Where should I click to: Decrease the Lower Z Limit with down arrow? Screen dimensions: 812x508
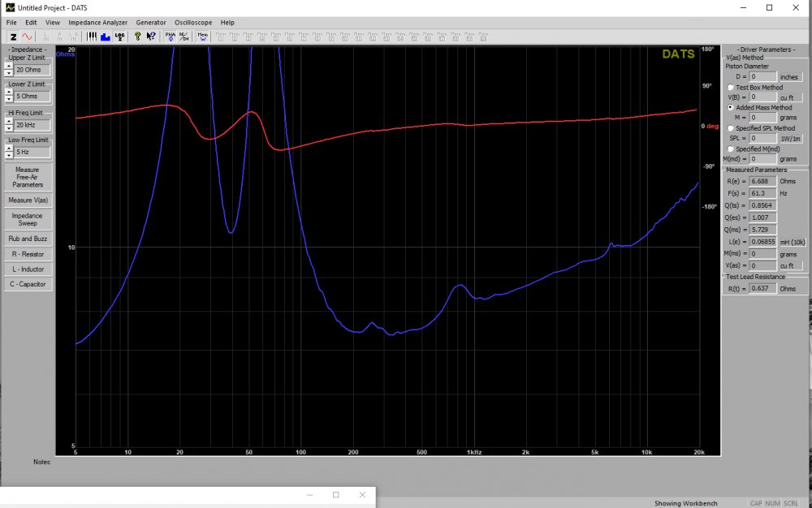pyautogui.click(x=8, y=101)
